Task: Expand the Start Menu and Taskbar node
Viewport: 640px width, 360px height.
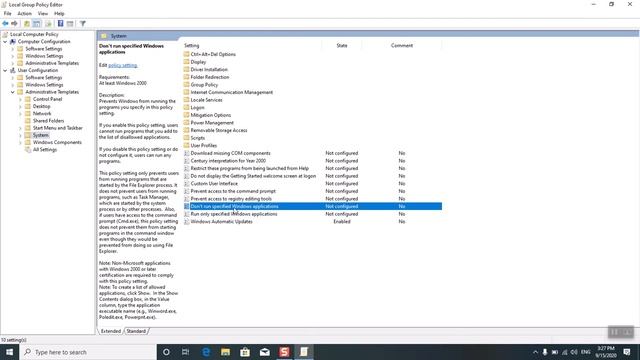Action: click(20, 128)
